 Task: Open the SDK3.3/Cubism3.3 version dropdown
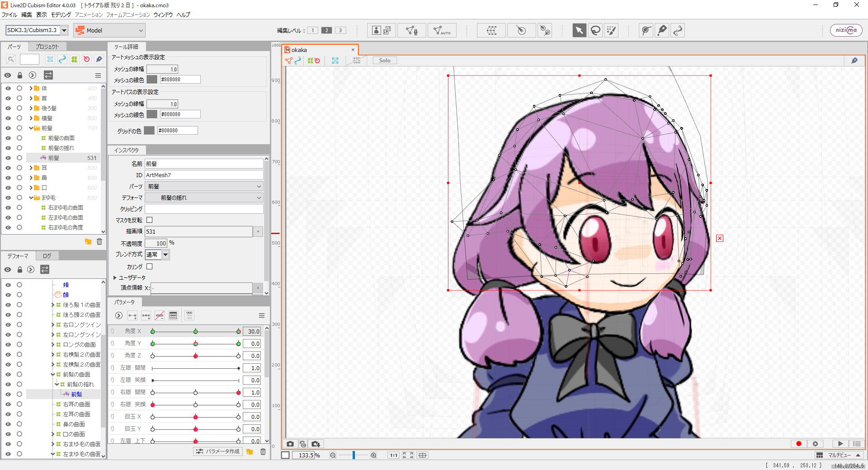(64, 30)
